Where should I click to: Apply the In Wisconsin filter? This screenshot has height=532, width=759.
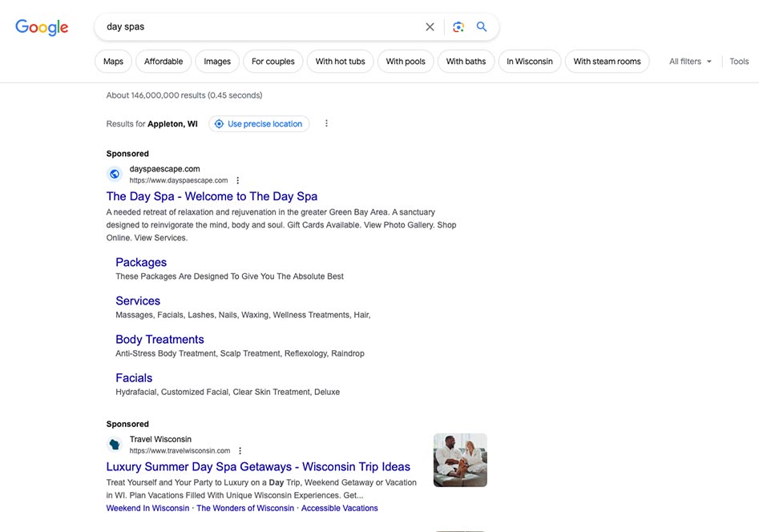click(x=530, y=62)
